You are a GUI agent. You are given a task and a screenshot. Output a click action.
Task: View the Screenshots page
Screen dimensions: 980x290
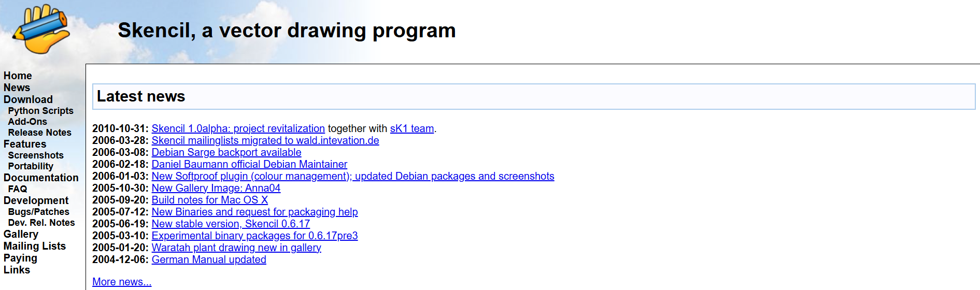click(x=36, y=155)
